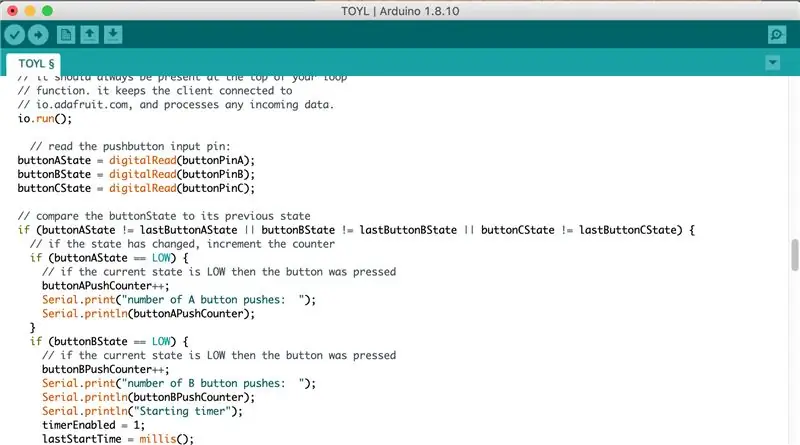The width and height of the screenshot is (800, 445).
Task: Open a sketch with the up-arrow icon
Action: [89, 35]
